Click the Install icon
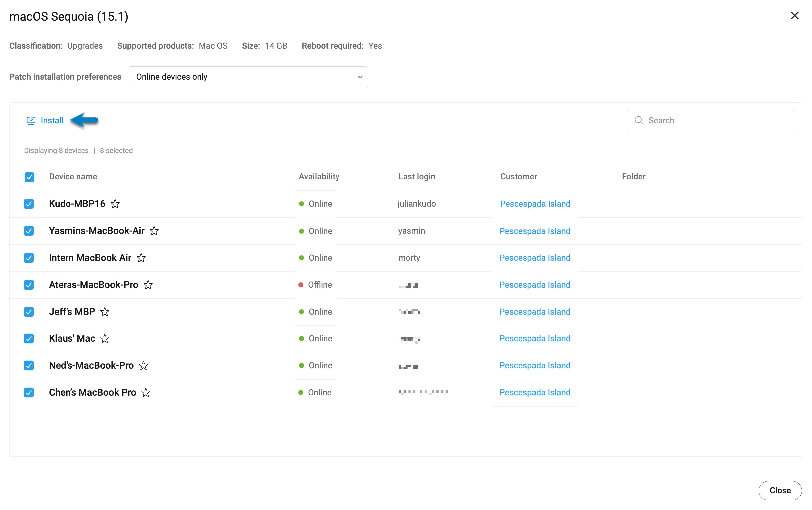The width and height of the screenshot is (812, 510). click(x=31, y=120)
